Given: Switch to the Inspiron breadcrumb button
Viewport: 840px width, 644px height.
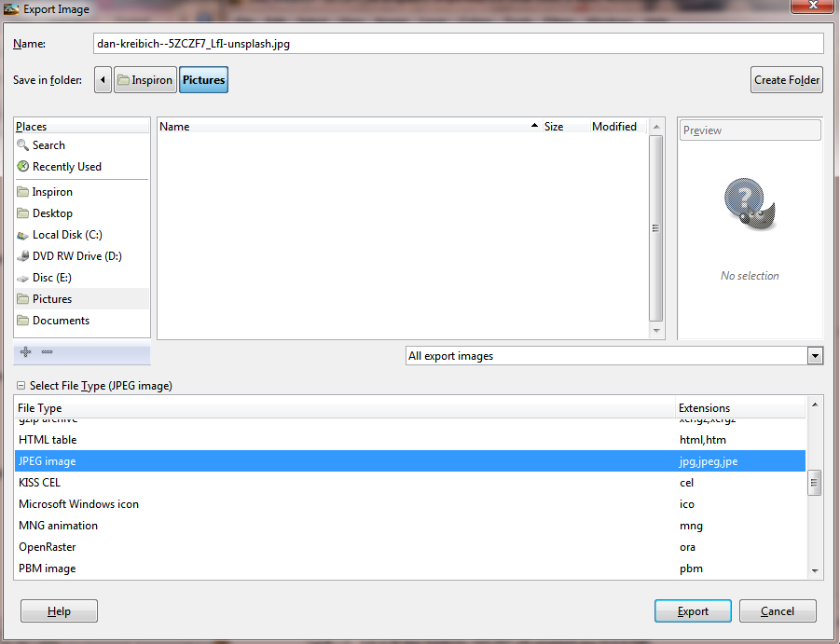Looking at the screenshot, I should point(145,79).
